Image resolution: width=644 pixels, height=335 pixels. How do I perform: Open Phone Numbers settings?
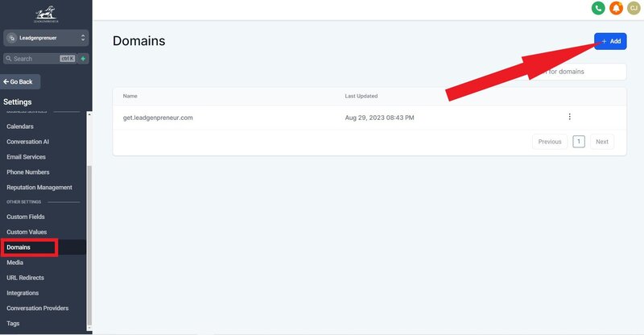[x=28, y=172]
